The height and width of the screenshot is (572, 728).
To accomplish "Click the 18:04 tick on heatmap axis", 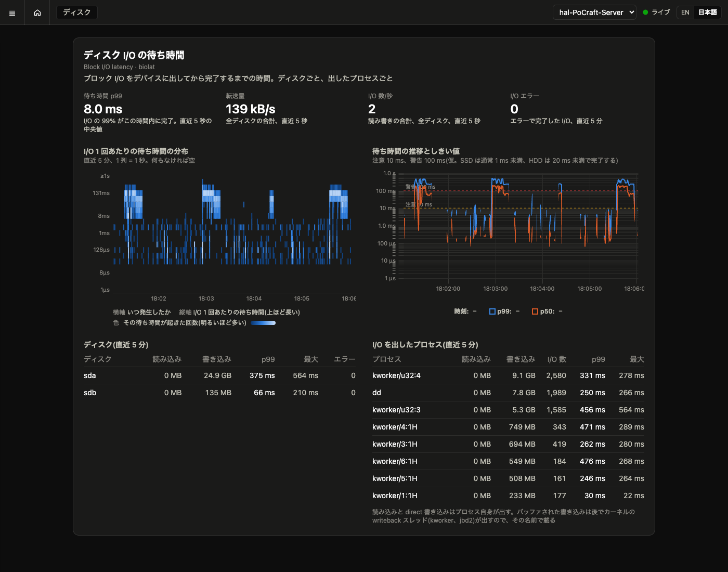I will (254, 298).
